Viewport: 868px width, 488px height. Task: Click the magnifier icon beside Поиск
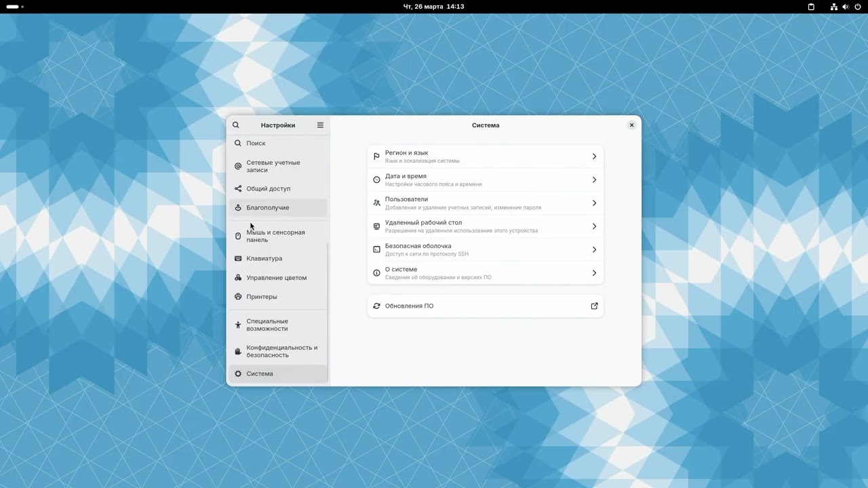coord(238,143)
